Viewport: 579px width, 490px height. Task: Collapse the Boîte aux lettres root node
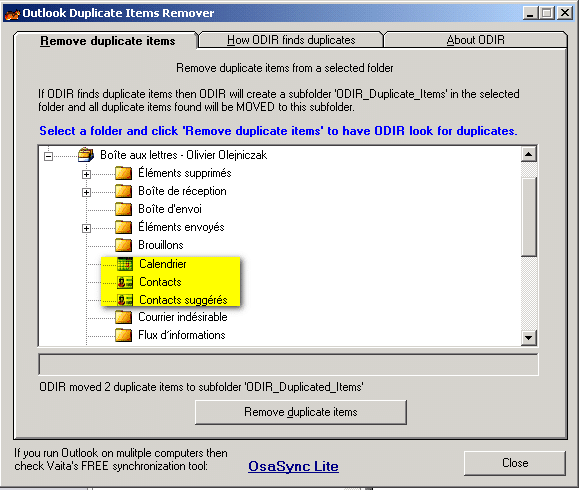click(48, 156)
